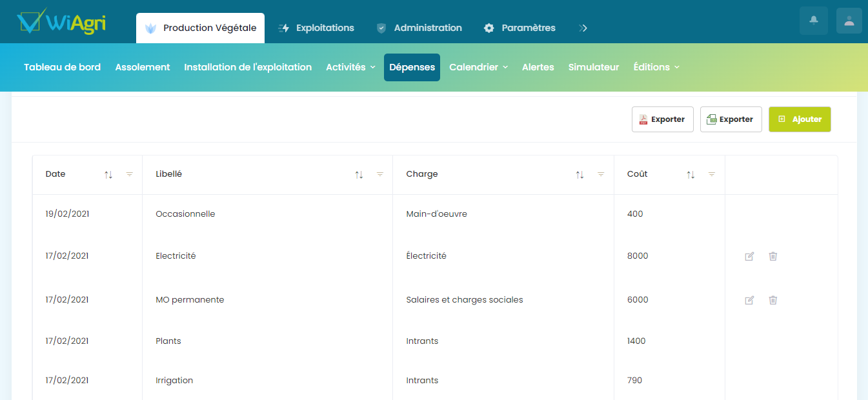Sort the Charge column
The width and height of the screenshot is (868, 400).
pyautogui.click(x=580, y=175)
